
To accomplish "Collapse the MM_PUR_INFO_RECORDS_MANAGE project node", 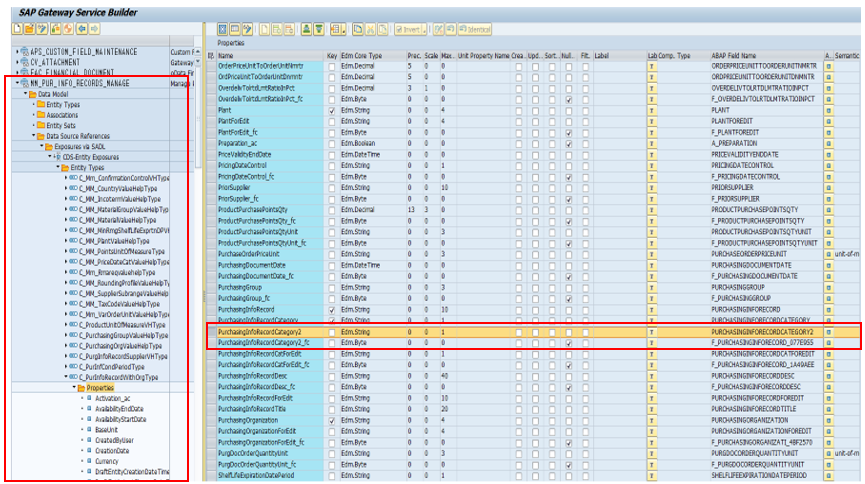I will pyautogui.click(x=18, y=83).
